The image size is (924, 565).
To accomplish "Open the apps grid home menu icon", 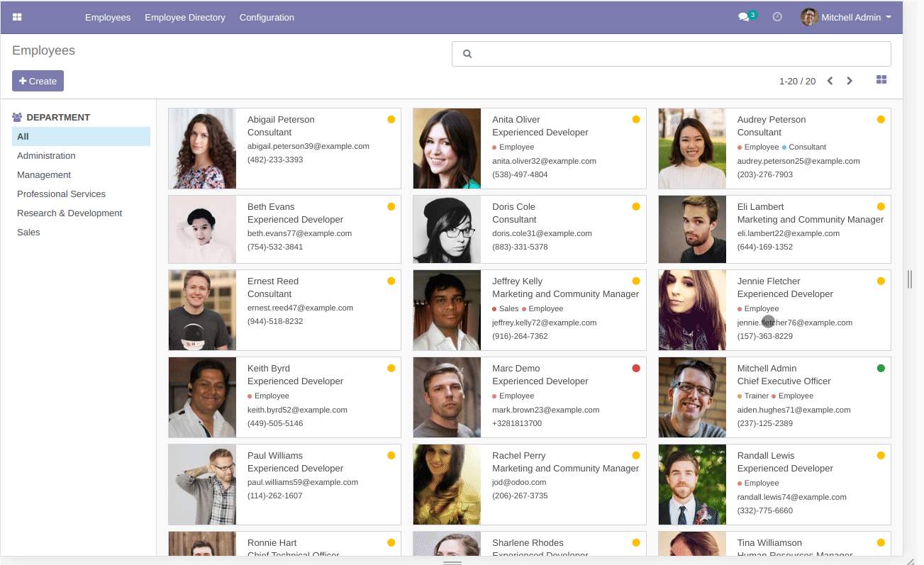I will 17,17.
